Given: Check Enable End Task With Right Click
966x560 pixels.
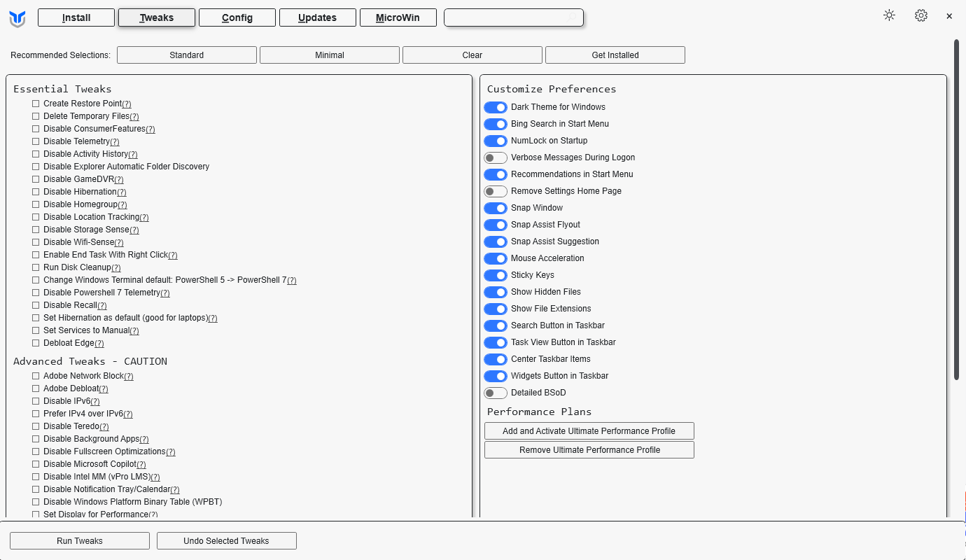Looking at the screenshot, I should click(x=36, y=255).
